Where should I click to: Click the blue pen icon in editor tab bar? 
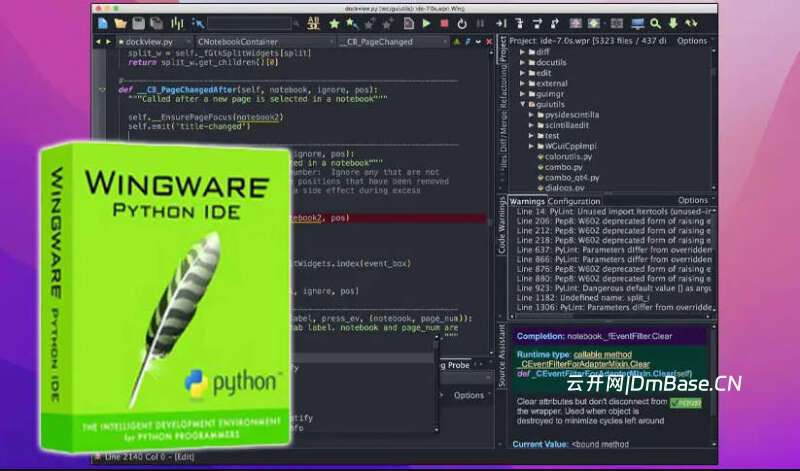467,42
